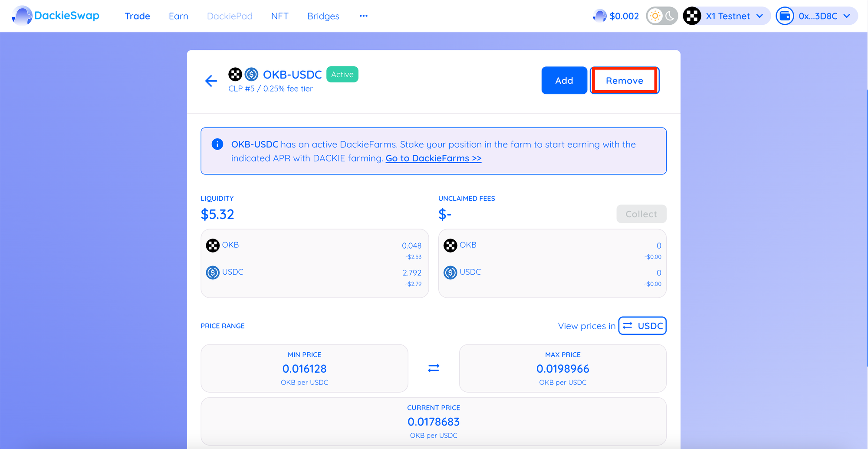
Task: Click the current price 0.0178683
Action: 434,422
